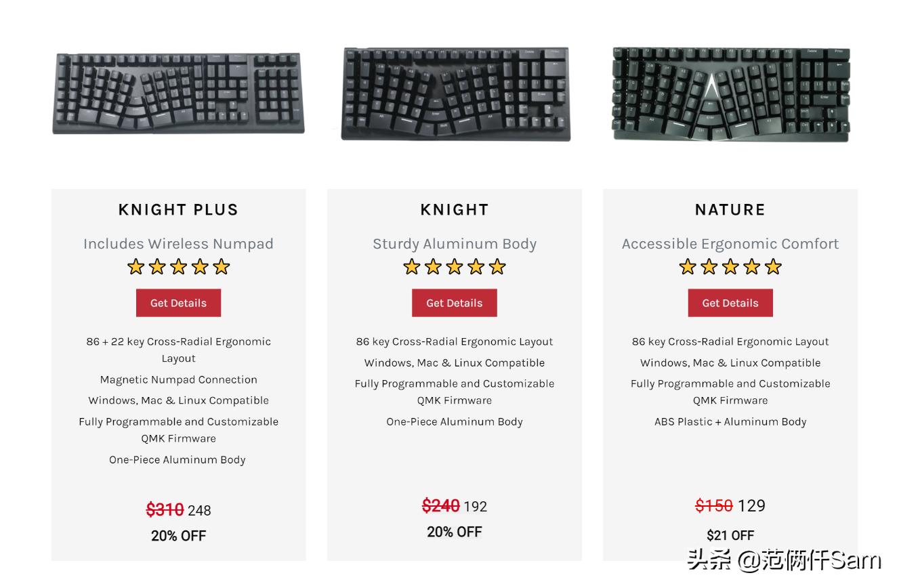Open the Knight keyboard product image
Viewport: 899px width, 588px height.
455,93
